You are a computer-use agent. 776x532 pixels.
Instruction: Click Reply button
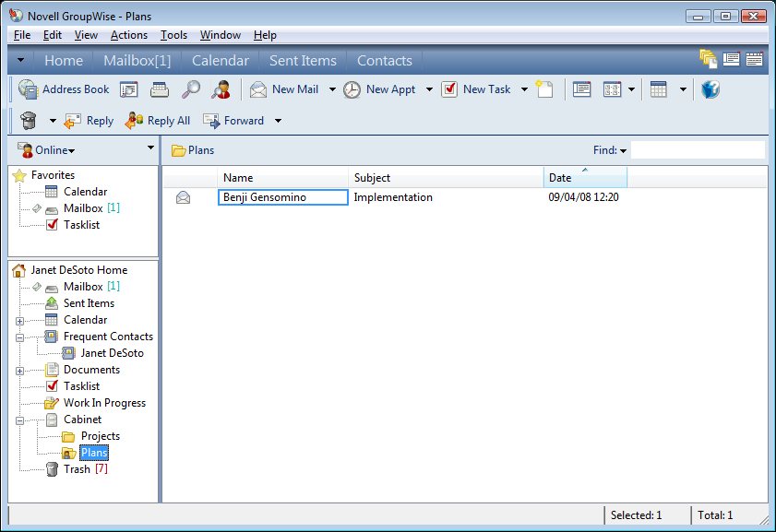pos(90,121)
